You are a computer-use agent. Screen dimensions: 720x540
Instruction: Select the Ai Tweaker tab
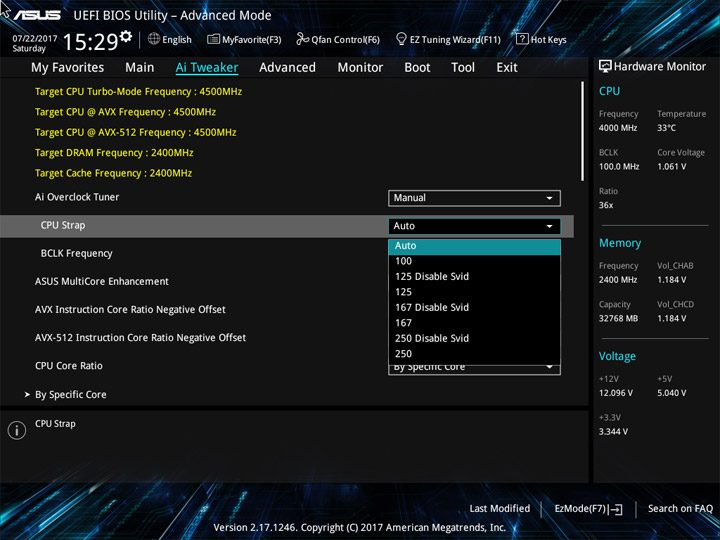click(207, 68)
